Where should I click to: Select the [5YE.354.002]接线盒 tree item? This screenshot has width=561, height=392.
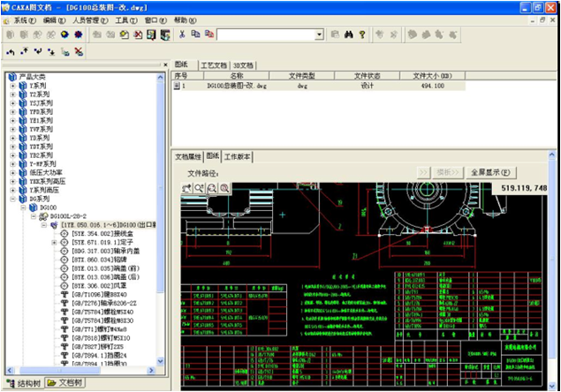pyautogui.click(x=102, y=234)
